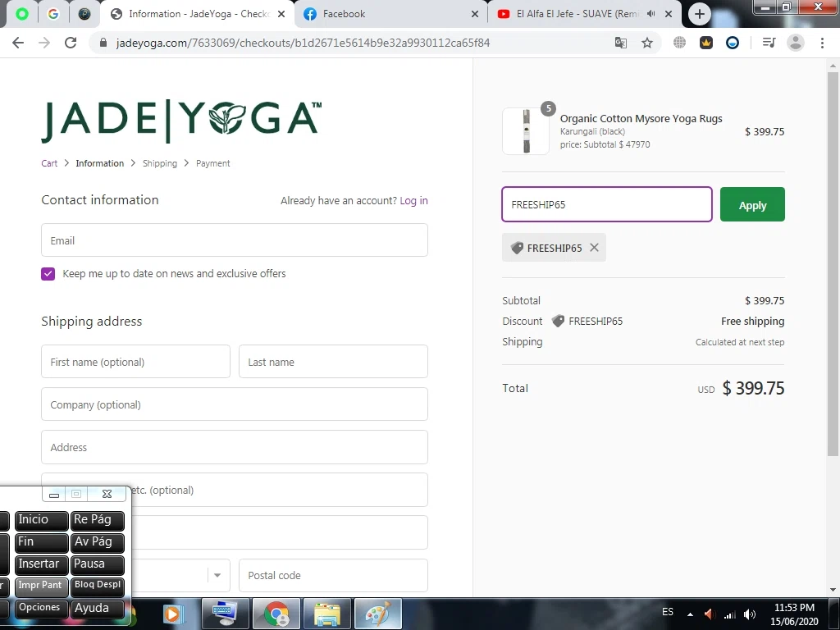Viewport: 840px width, 630px height.
Task: Open the media player taskbar icon
Action: click(x=173, y=614)
